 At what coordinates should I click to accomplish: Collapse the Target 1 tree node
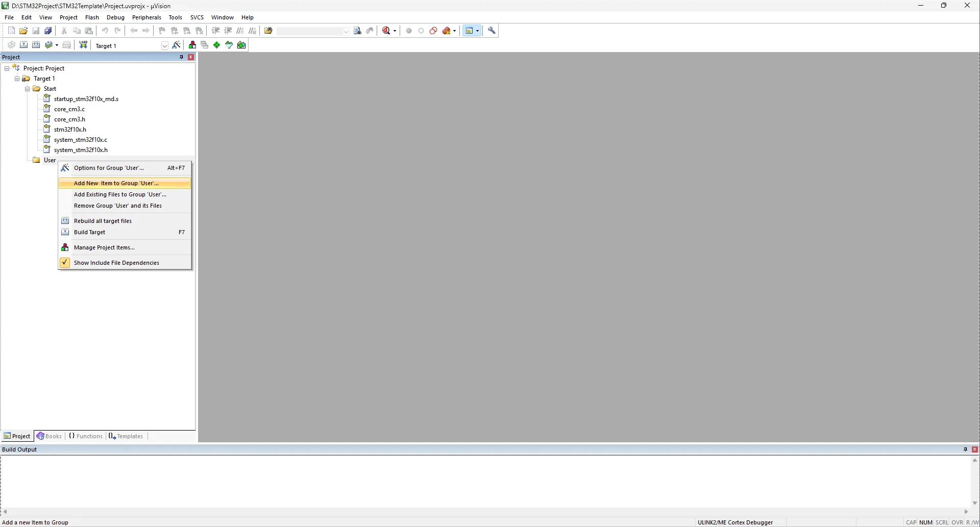[x=17, y=79]
